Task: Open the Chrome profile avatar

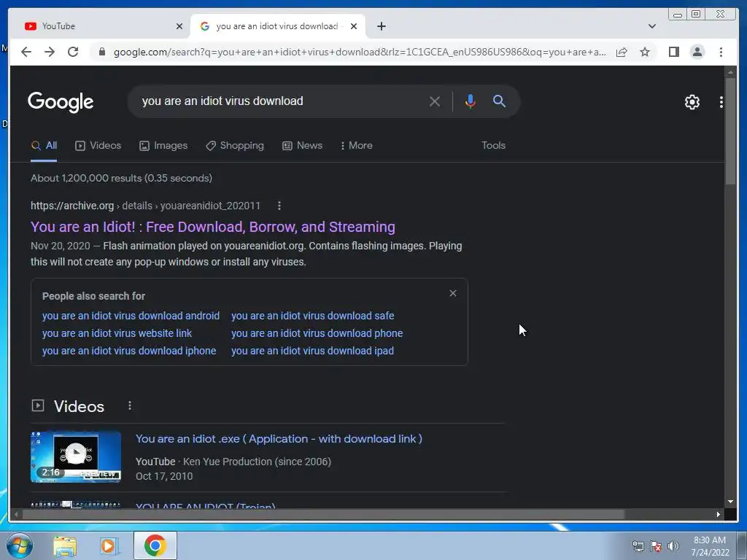Action: tap(697, 52)
